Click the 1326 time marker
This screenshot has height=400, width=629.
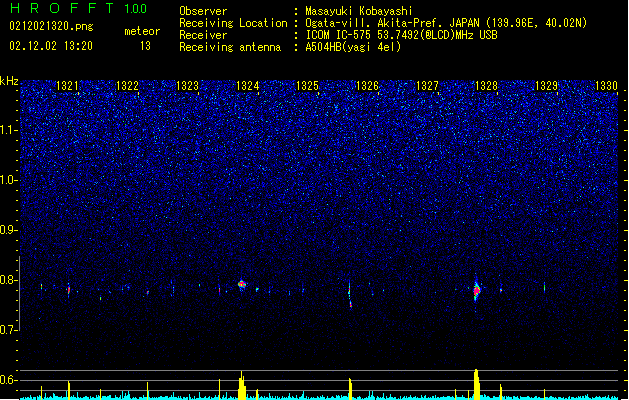click(x=367, y=86)
